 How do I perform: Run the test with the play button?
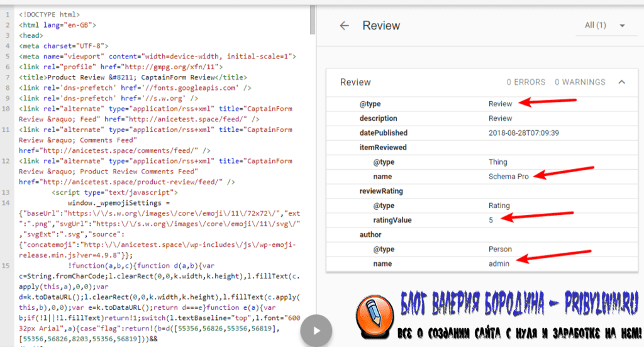pyautogui.click(x=316, y=331)
